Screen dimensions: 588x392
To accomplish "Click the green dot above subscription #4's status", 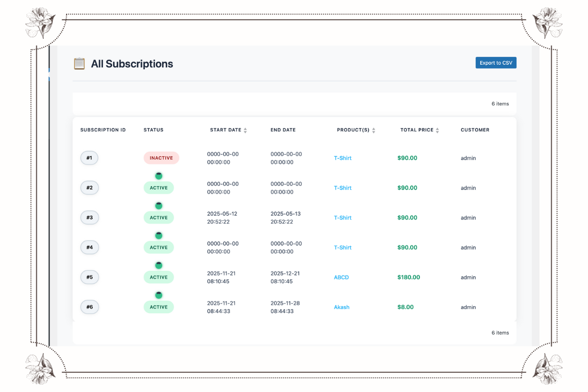I will [x=159, y=236].
